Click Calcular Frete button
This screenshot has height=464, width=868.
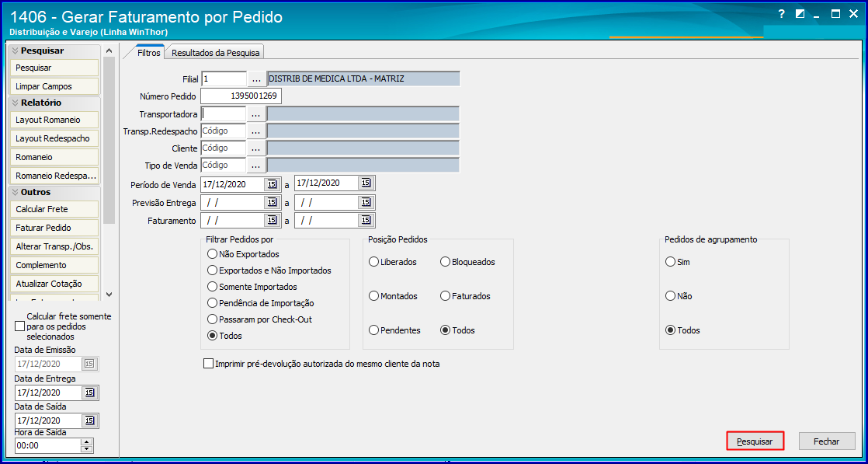point(54,210)
